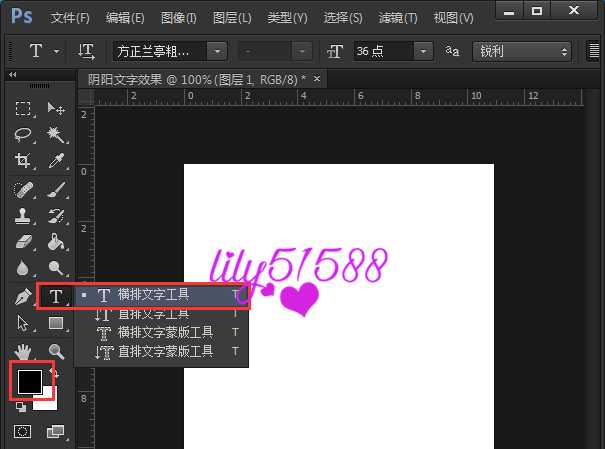Toggle text orientation in options bar
605x449 pixels.
tap(87, 51)
